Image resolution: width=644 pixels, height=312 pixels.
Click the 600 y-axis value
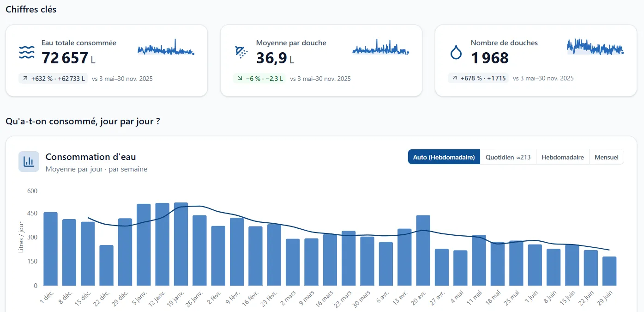pyautogui.click(x=32, y=190)
